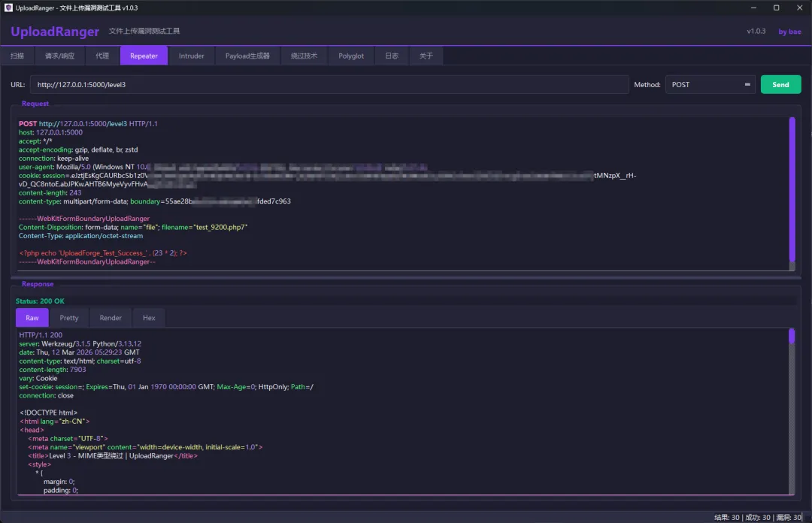Image resolution: width=812 pixels, height=523 pixels.
Task: Click the POST request line in Request pane
Action: coord(88,124)
